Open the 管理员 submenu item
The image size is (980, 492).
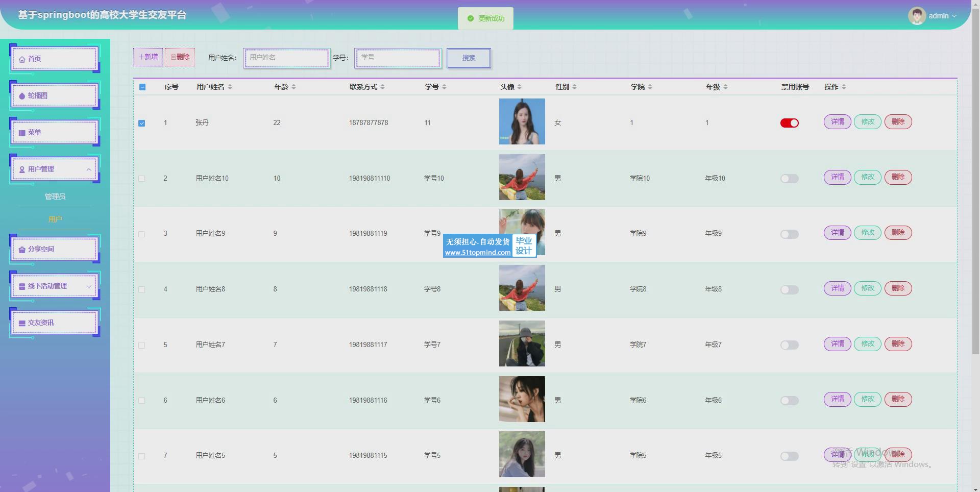coord(55,196)
